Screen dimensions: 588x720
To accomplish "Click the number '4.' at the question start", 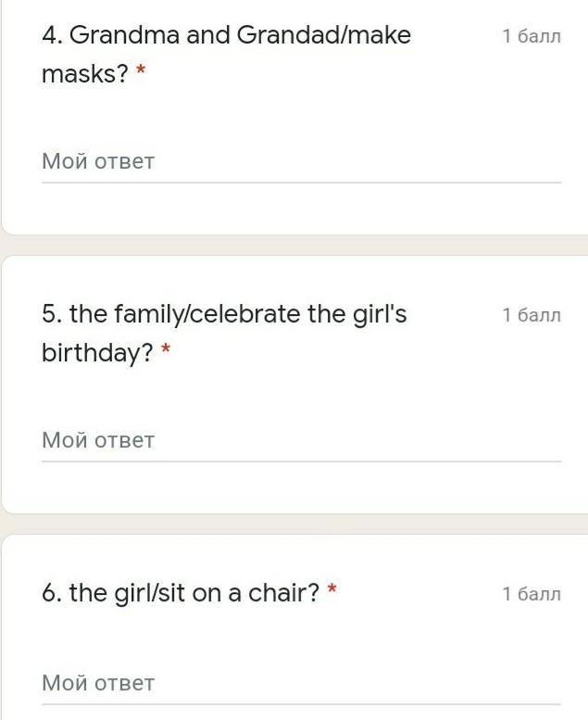I will pos(52,36).
